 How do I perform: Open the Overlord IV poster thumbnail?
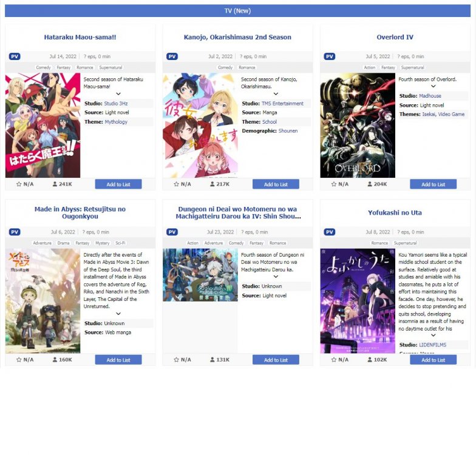point(358,125)
